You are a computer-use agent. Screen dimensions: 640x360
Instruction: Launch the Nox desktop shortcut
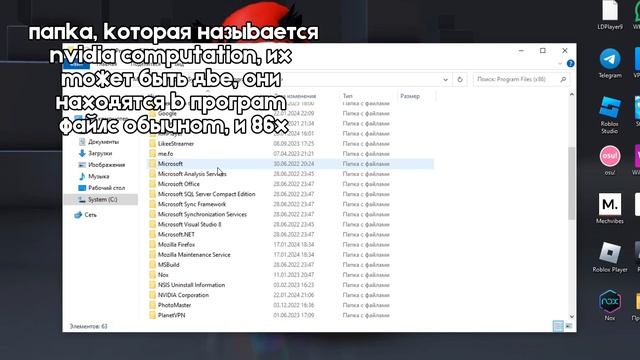coord(610,305)
